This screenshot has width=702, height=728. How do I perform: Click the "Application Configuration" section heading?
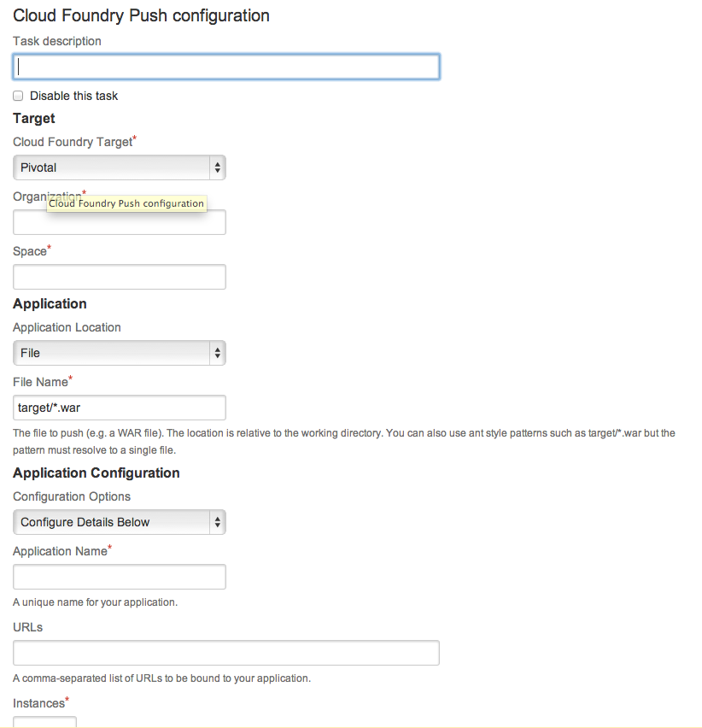(x=97, y=473)
